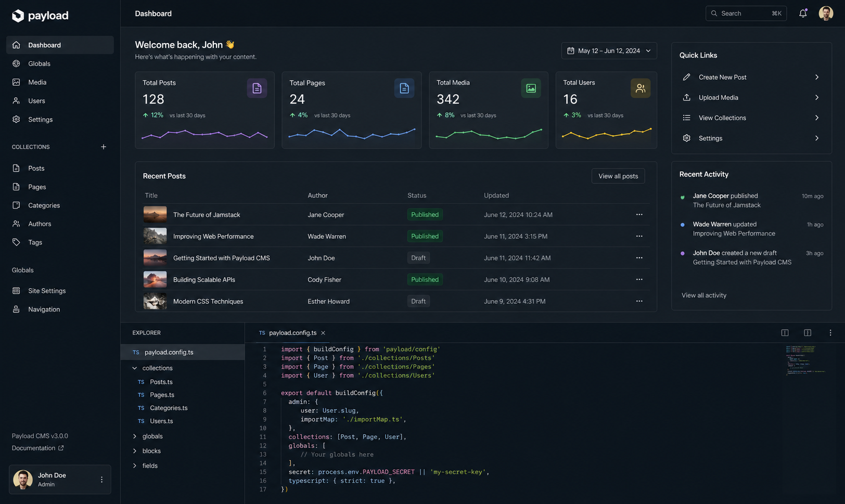Open Improving Web Performance post title

213,236
